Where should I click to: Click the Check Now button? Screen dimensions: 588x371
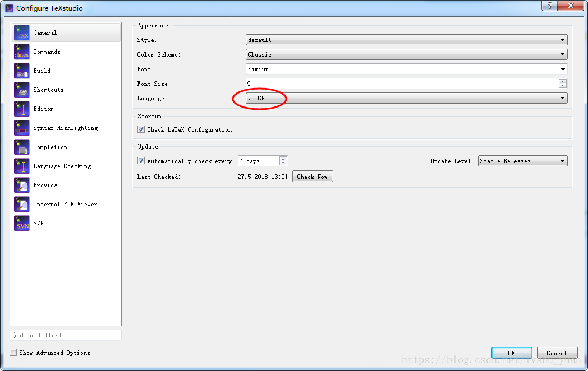[313, 177]
